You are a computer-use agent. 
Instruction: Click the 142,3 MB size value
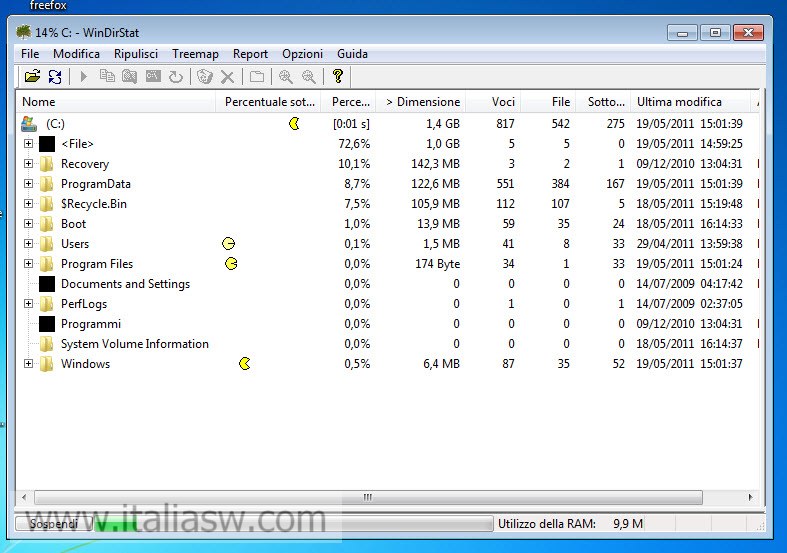point(435,164)
